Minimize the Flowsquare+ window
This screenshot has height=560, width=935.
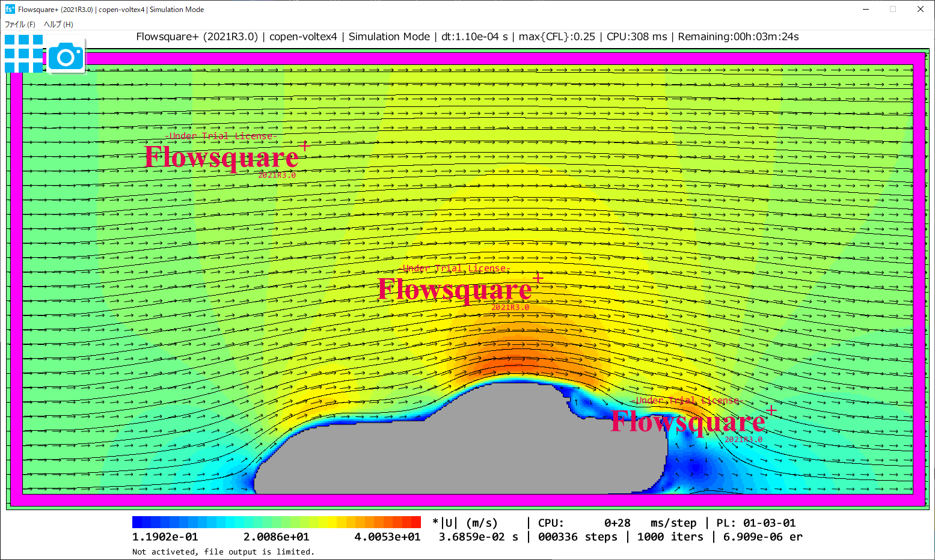point(866,9)
